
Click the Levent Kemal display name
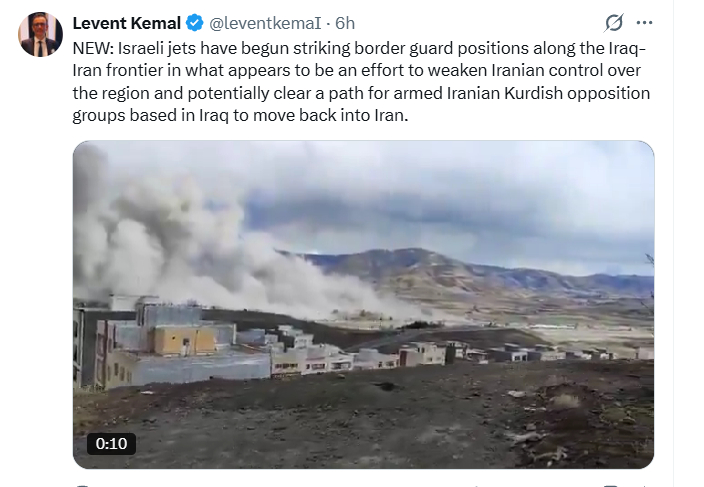coord(127,23)
